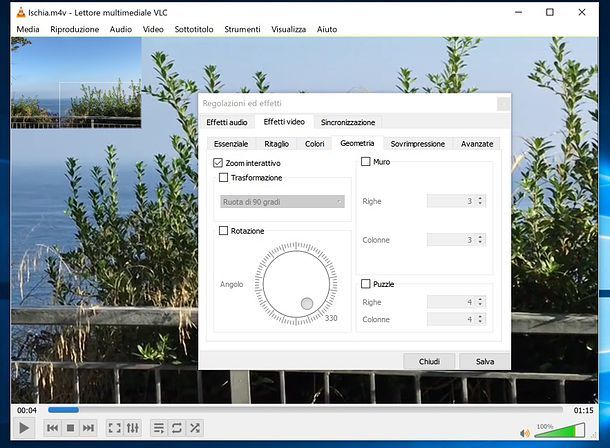
Task: Mute audio via speaker icon
Action: click(x=525, y=433)
